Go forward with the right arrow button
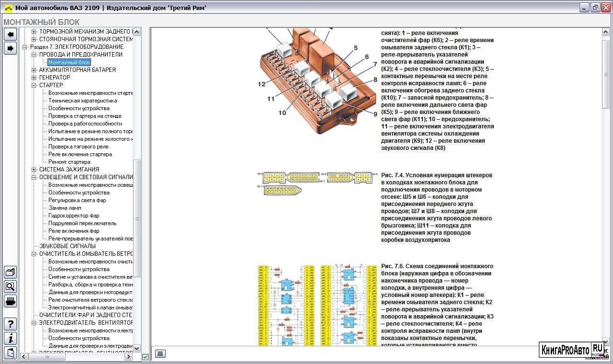613x364 pixels. pos(10,48)
